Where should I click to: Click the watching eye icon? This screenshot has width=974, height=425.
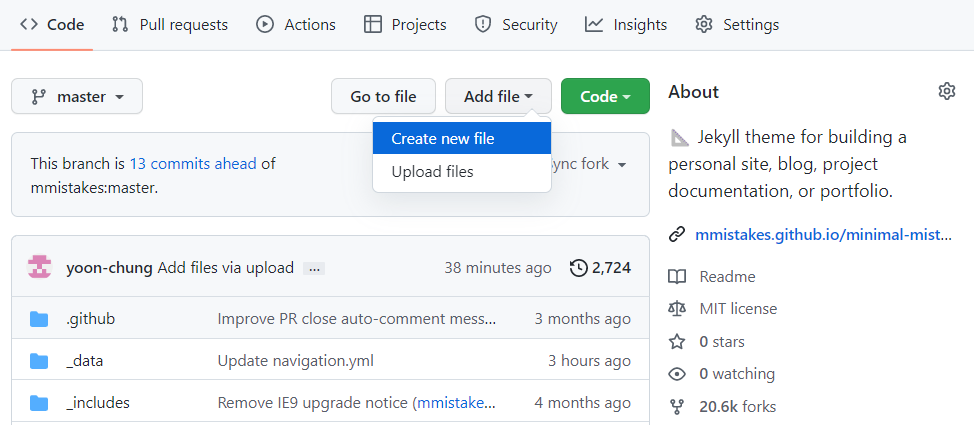click(676, 374)
